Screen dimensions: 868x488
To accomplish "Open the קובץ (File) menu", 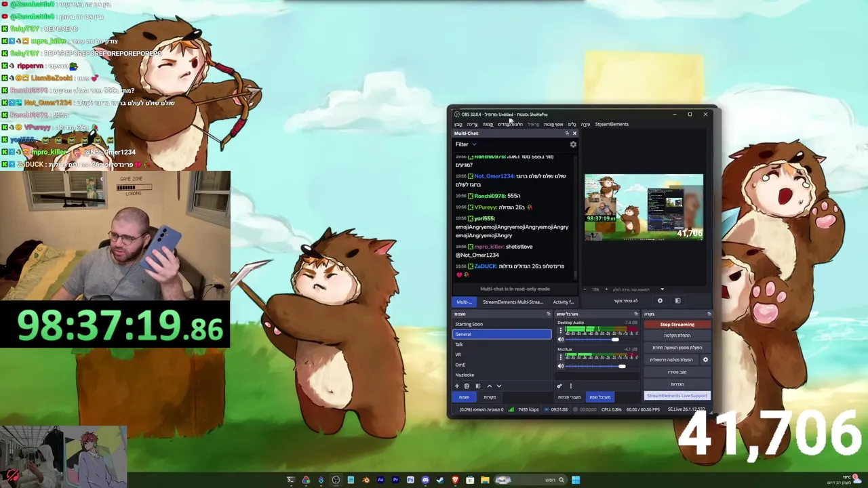I will [x=458, y=124].
